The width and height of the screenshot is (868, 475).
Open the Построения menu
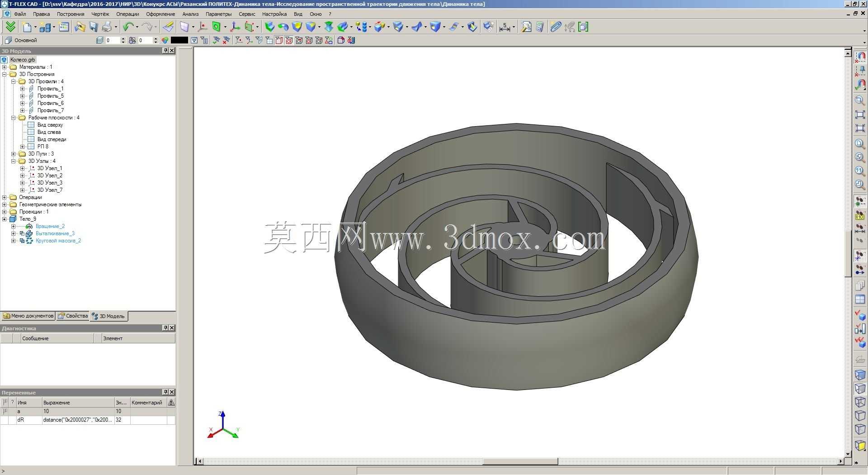tap(71, 14)
